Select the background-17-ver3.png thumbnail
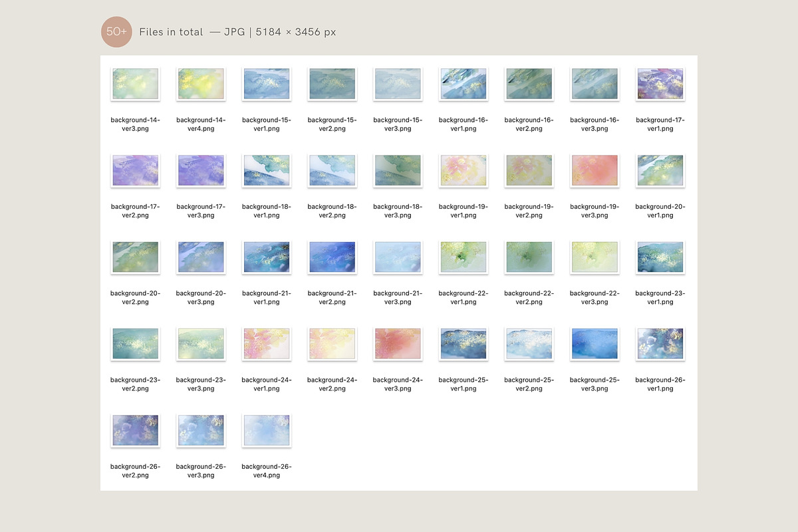798x532 pixels. pos(201,170)
